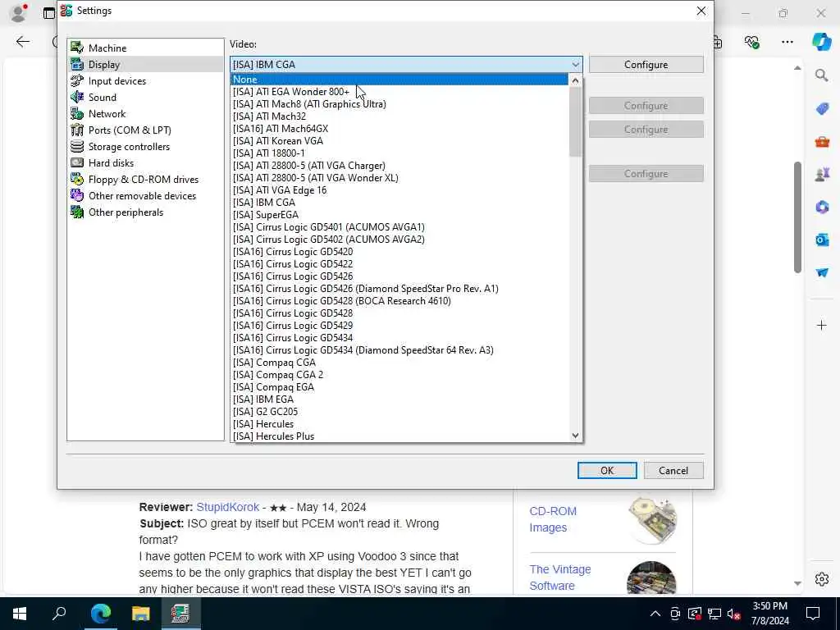This screenshot has height=630, width=840.
Task: Open File Explorer from taskbar
Action: tap(140, 614)
